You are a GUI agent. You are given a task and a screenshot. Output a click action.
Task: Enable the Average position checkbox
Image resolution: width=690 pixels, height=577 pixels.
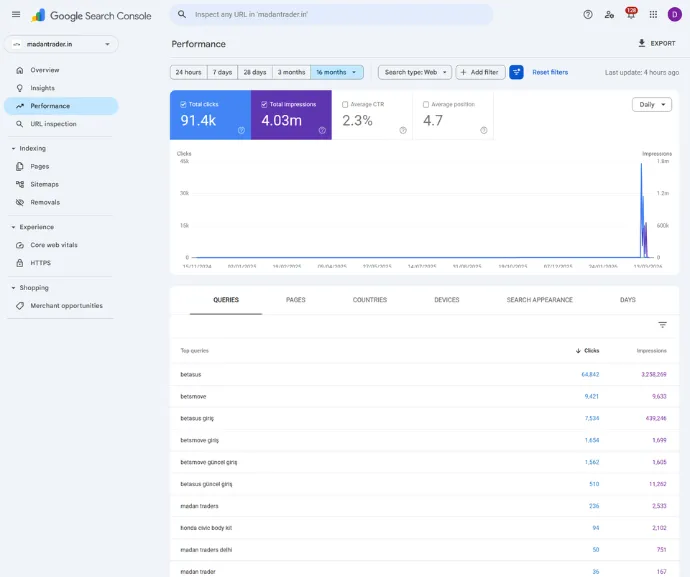coord(426,104)
